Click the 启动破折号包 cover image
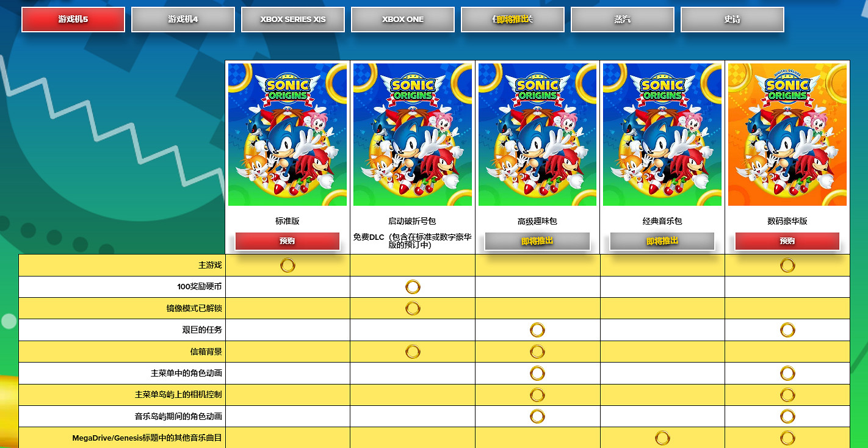Screen dimensions: 868x448 tap(413, 134)
